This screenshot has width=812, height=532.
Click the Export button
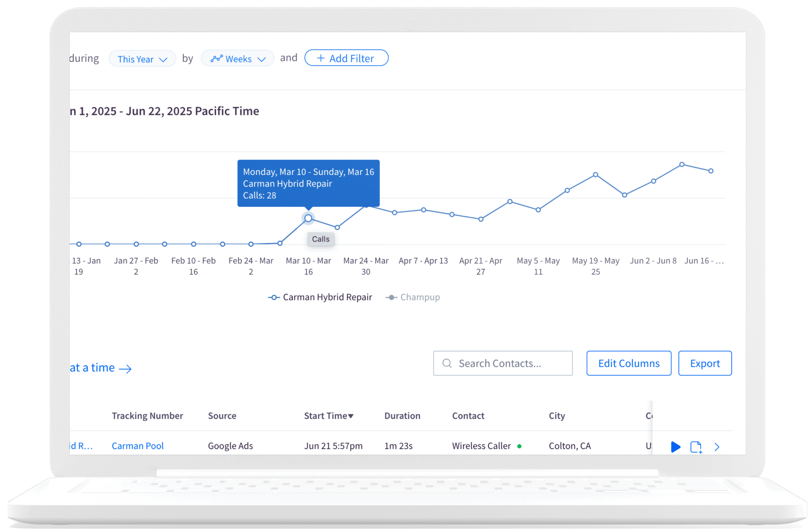coord(705,364)
